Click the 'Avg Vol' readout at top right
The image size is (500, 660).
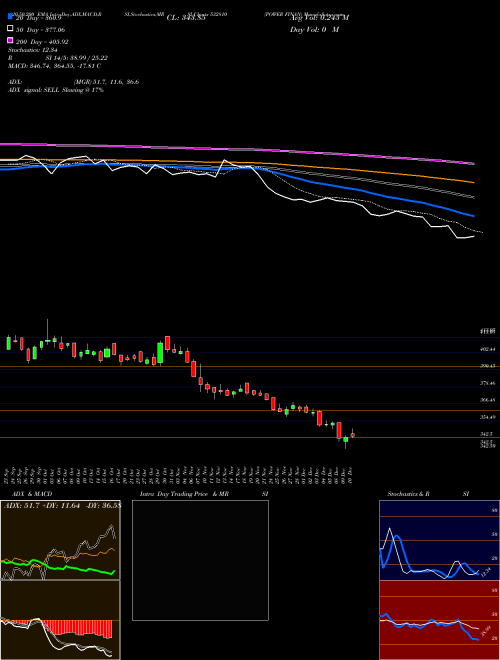coord(319,18)
